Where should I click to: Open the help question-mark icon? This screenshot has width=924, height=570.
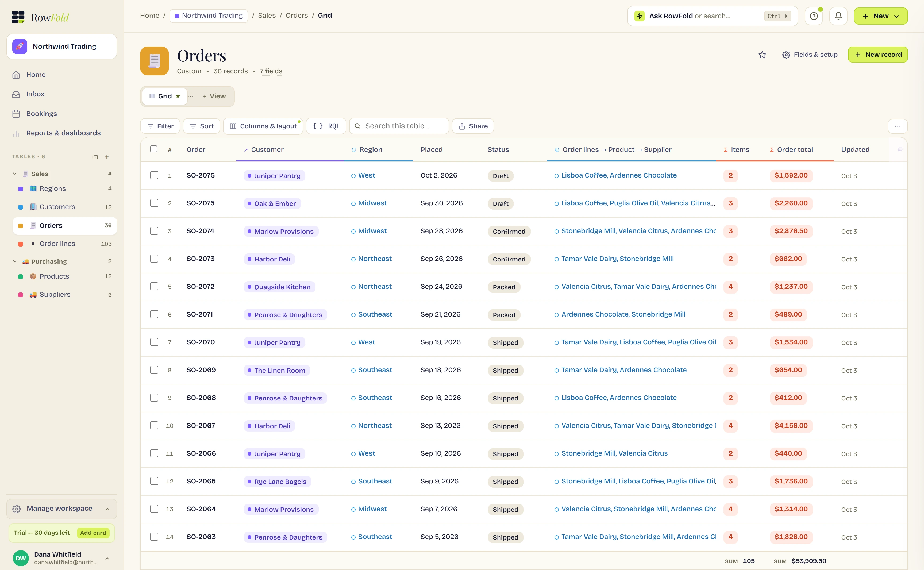click(814, 16)
